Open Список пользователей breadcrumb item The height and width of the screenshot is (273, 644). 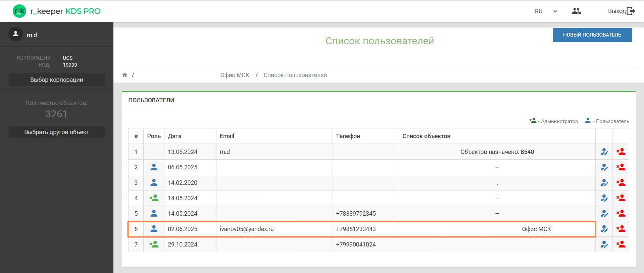point(295,75)
